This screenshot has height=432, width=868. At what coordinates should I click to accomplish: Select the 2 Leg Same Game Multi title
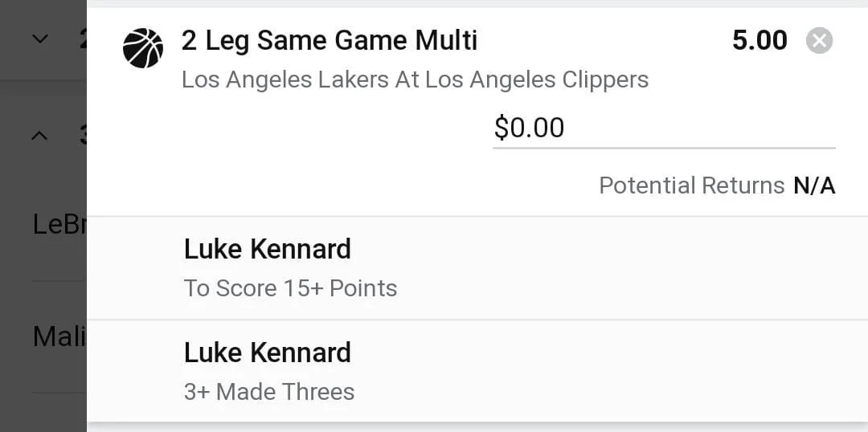tap(330, 40)
